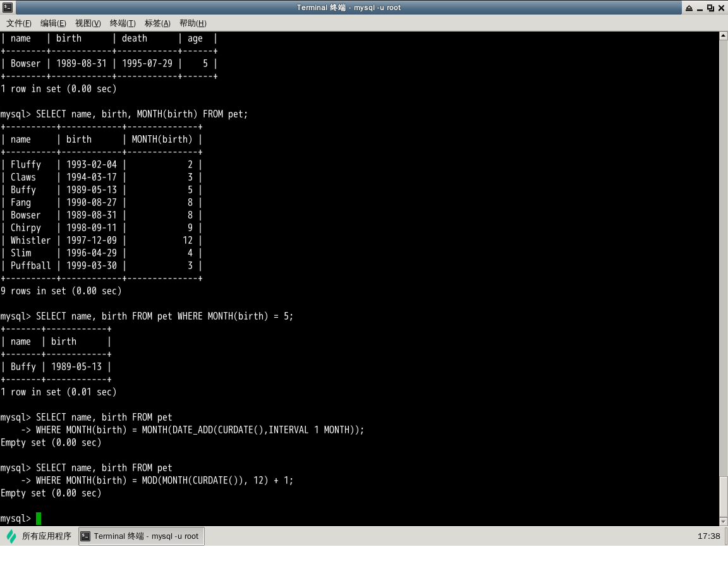
Task: Click the shade (roll up) window button
Action: 688,8
